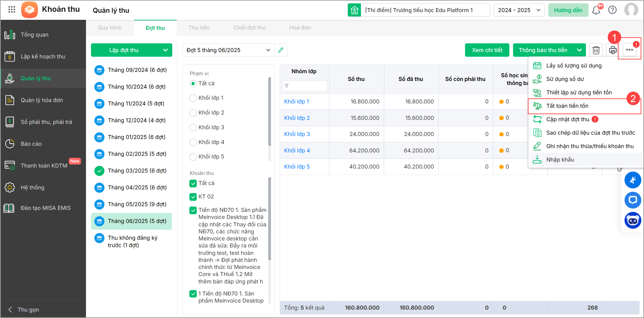Image resolution: width=644 pixels, height=318 pixels.
Task: Open the chat support bubble icon
Action: (633, 200)
